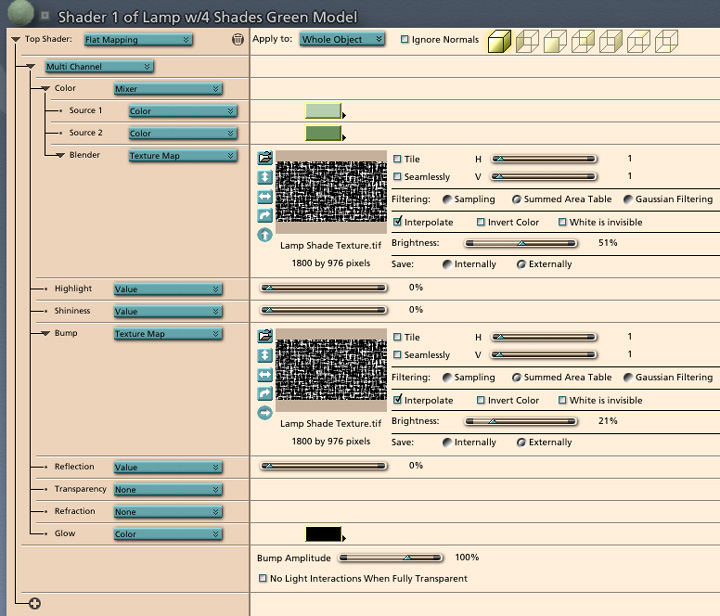Open the Color Mixer type menu
This screenshot has height=616, width=720.
point(167,89)
